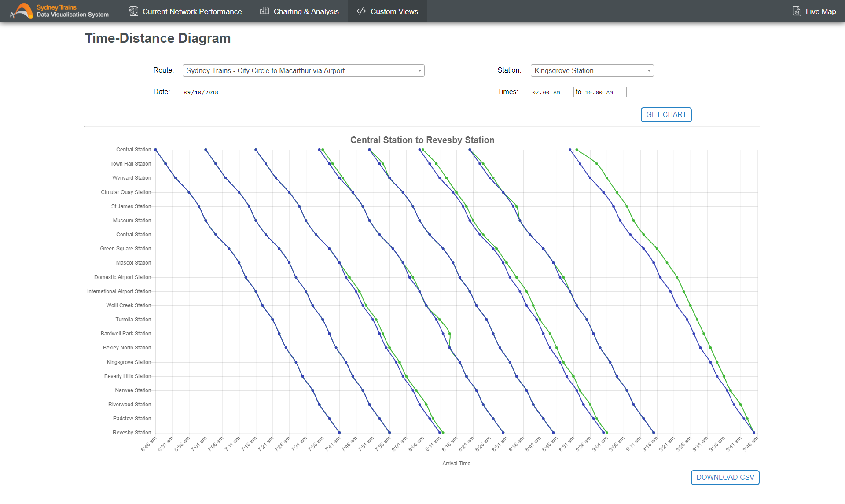Focus the Date input field
This screenshot has height=504, width=845.
pyautogui.click(x=214, y=92)
